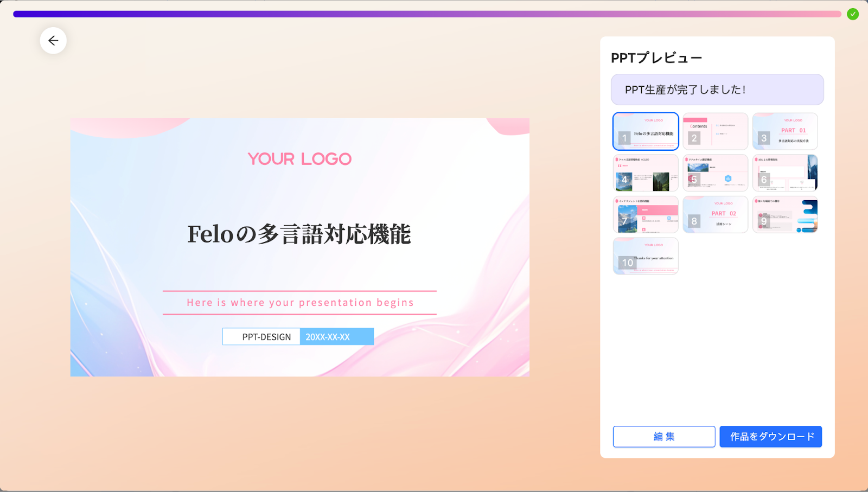
Task: Click the purple generation progress bar
Action: point(427,14)
